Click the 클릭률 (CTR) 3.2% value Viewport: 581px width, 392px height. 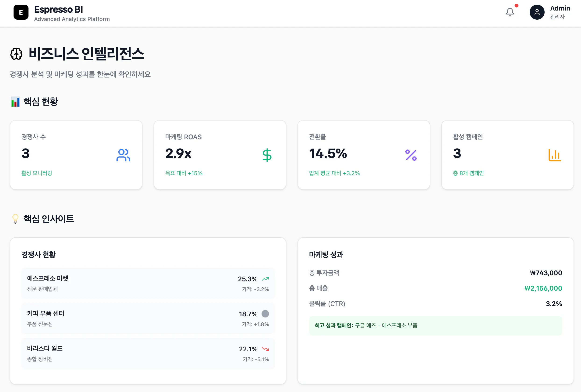[x=555, y=304]
